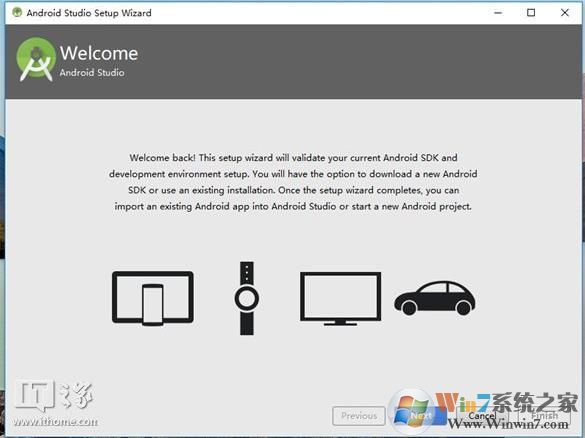Click the phone and tablet icon
The height and width of the screenshot is (438, 585).
click(x=153, y=298)
